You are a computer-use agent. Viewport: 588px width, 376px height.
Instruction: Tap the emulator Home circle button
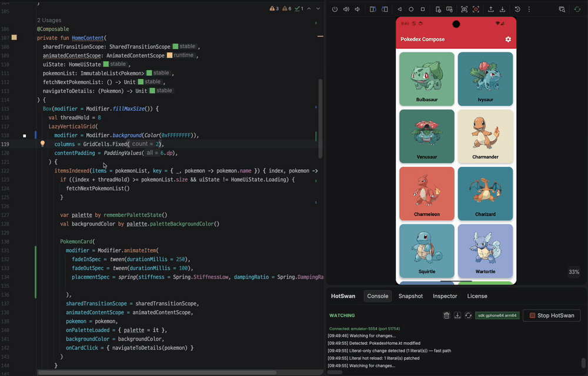tap(411, 9)
